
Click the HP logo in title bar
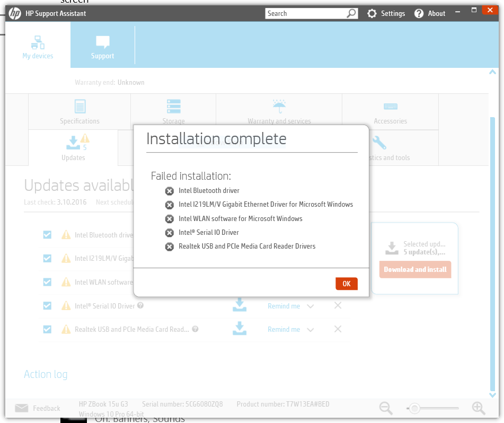point(15,13)
